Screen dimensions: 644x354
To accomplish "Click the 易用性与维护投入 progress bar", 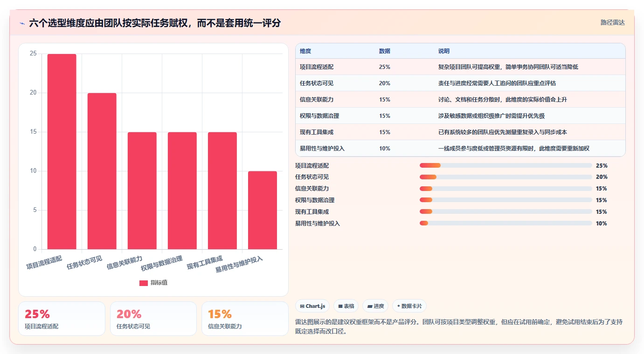I will (x=506, y=224).
